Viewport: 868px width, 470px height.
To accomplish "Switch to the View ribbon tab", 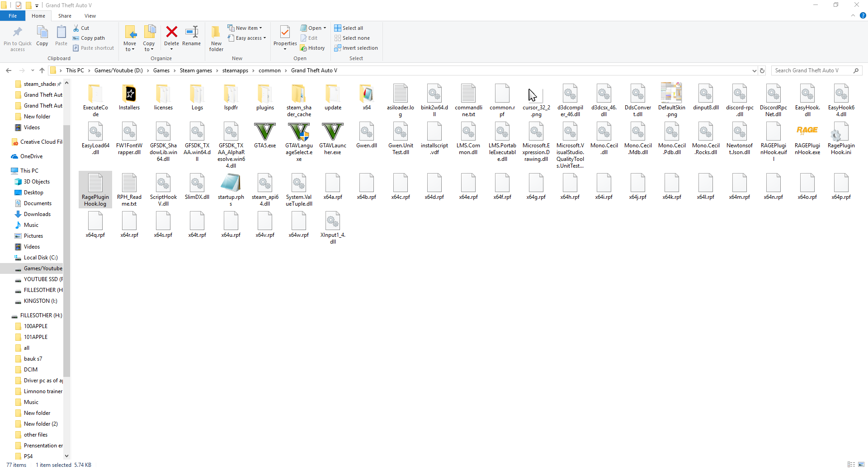I will (x=90, y=16).
